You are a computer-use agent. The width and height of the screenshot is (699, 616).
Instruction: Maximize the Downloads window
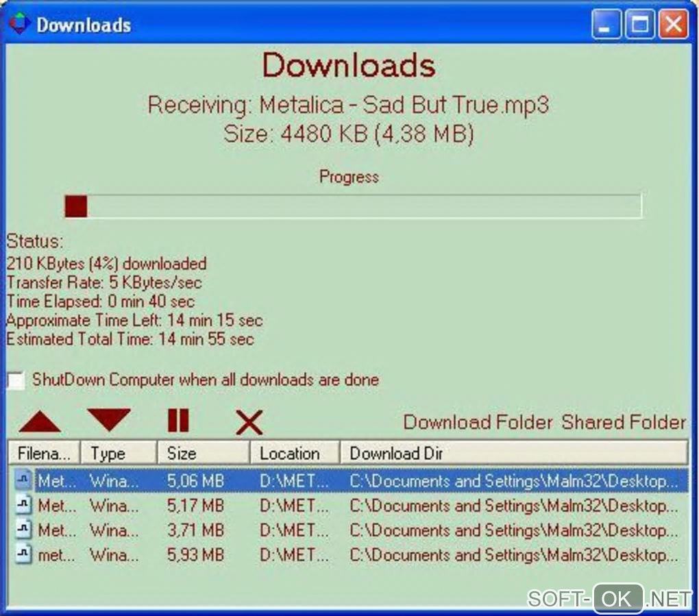[639, 23]
